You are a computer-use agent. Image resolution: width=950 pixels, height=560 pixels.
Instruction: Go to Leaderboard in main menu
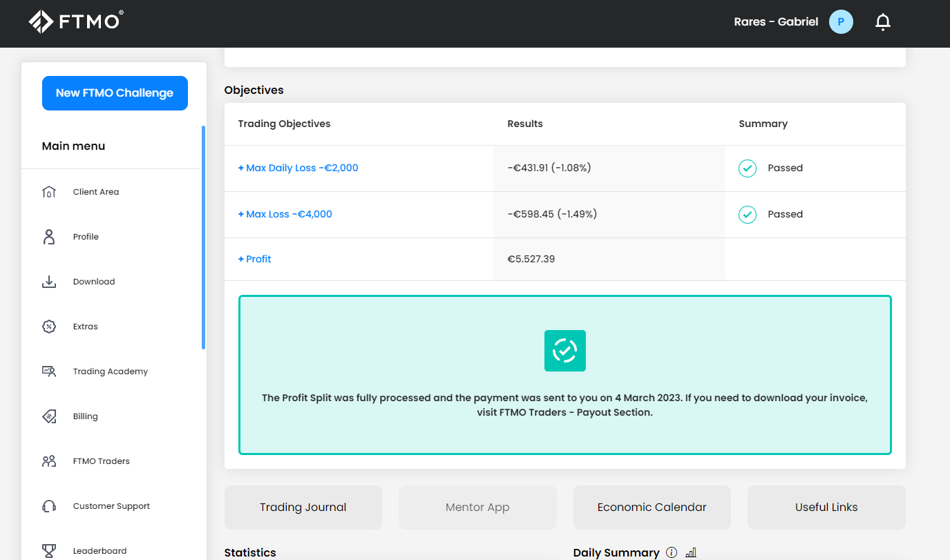[99, 551]
